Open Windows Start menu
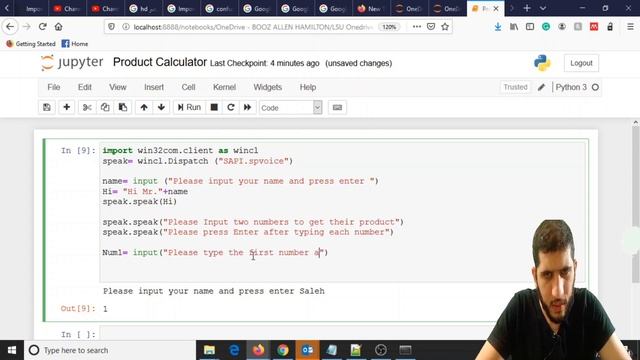640x360 pixels. tap(12, 350)
